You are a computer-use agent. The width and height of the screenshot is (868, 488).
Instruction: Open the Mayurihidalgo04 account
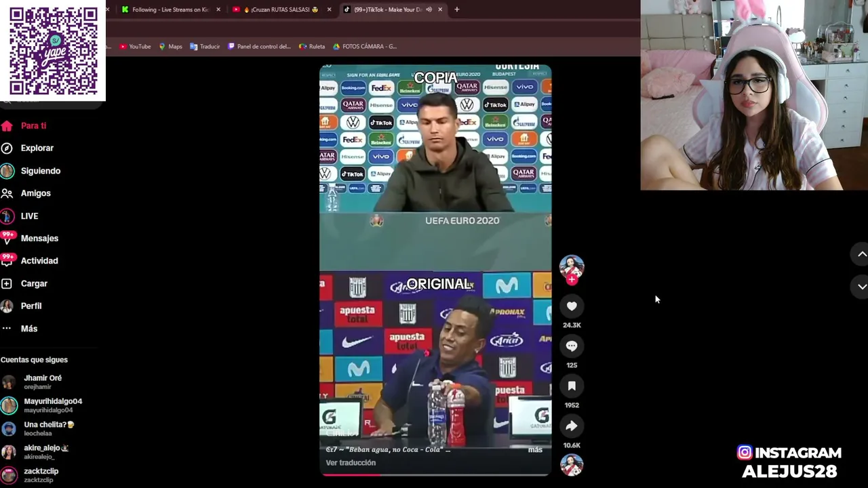[53, 405]
